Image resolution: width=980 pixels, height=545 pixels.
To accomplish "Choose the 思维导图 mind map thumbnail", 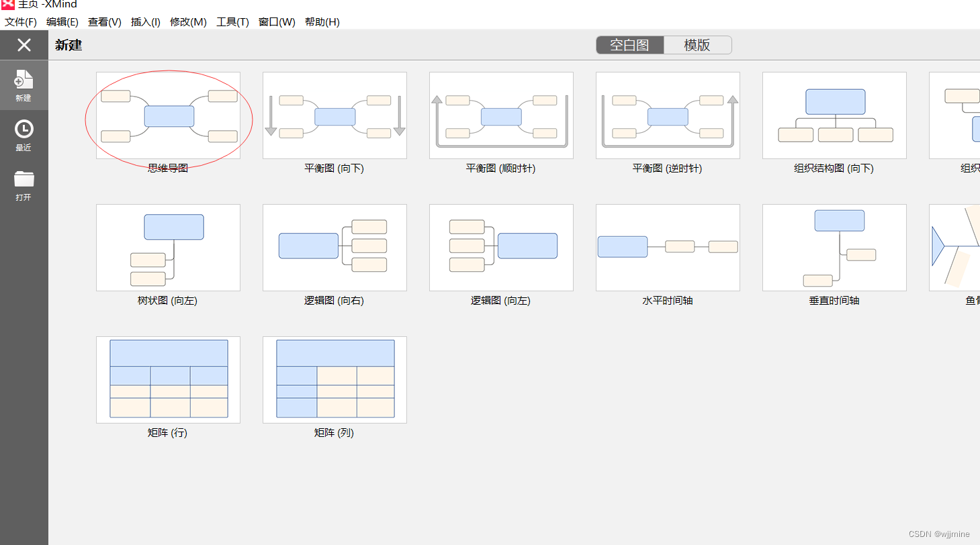I will [168, 115].
